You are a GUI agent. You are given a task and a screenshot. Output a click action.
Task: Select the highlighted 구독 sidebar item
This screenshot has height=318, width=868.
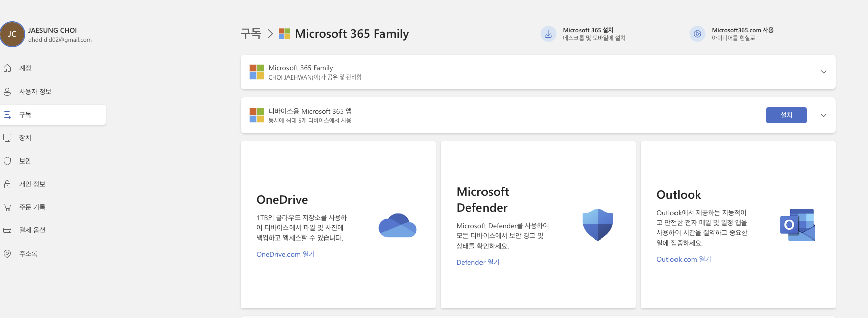coord(53,115)
